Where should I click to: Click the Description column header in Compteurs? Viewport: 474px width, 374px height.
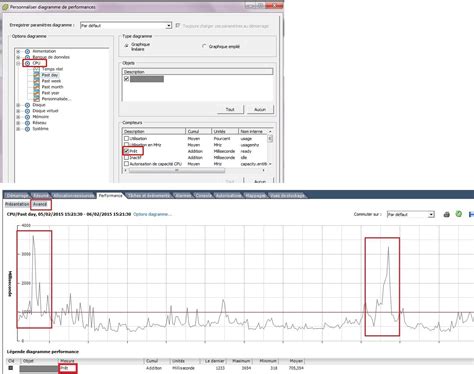[154, 131]
